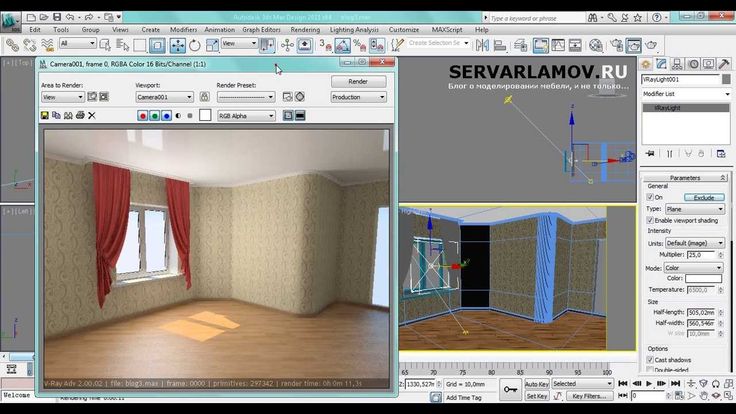Click the Rendered Frame Window toolbar icon
Screen dimensions: 736x414
coord(633,45)
